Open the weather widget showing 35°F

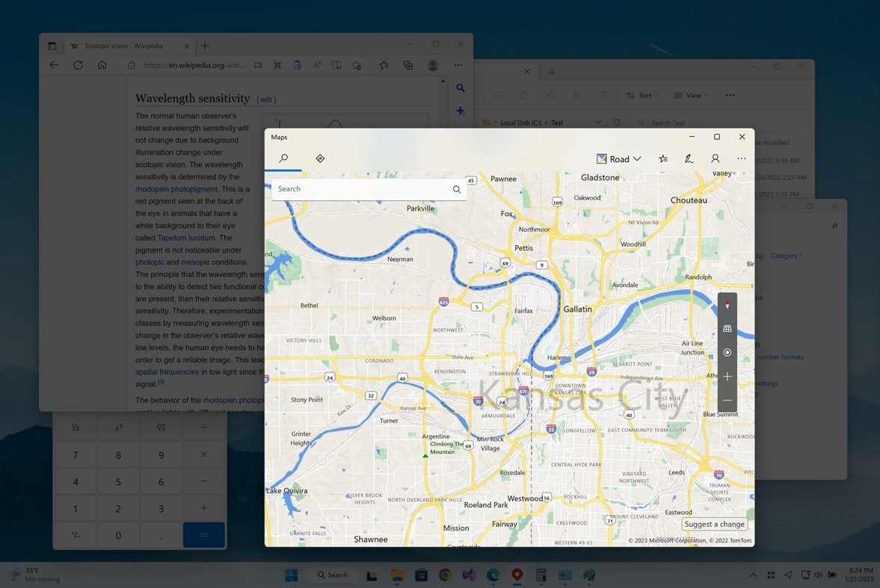click(37, 575)
